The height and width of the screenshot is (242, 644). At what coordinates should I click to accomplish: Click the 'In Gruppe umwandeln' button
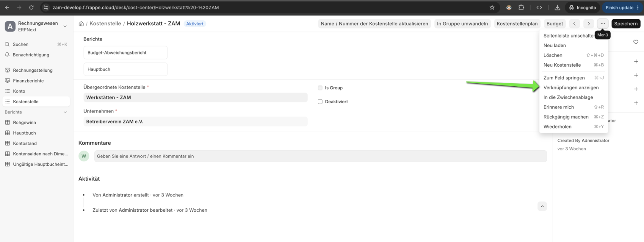462,24
